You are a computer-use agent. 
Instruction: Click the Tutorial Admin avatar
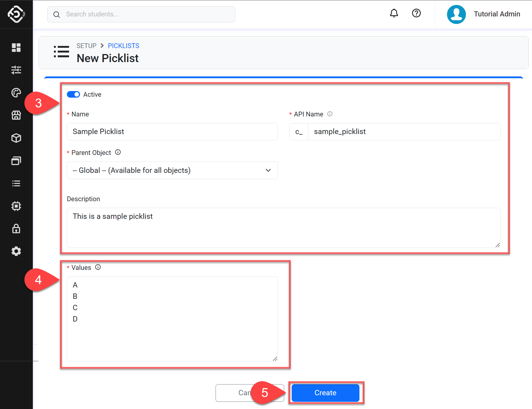tap(456, 14)
